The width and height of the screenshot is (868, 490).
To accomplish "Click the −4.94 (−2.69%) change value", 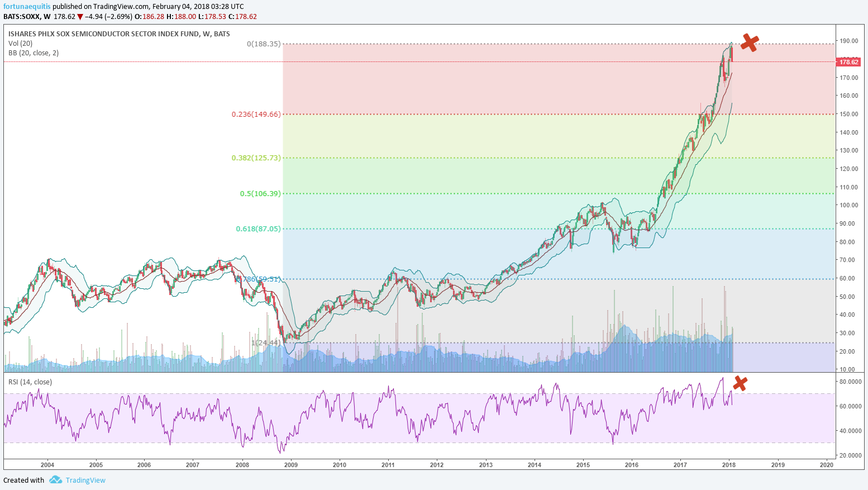I will tap(109, 17).
